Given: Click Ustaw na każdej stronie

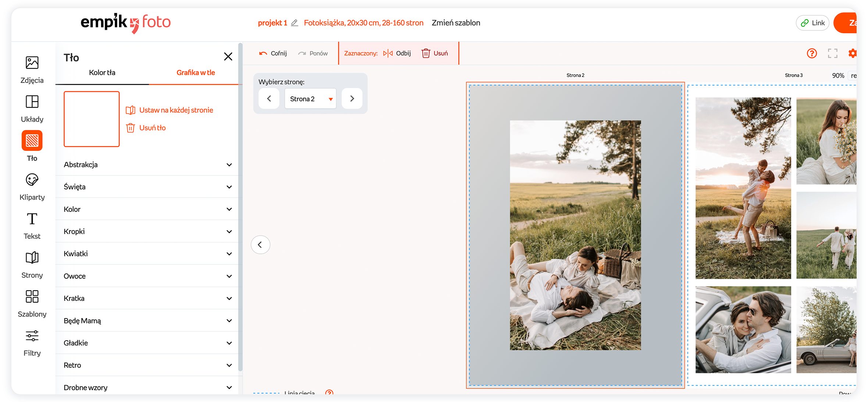Looking at the screenshot, I should coord(176,110).
